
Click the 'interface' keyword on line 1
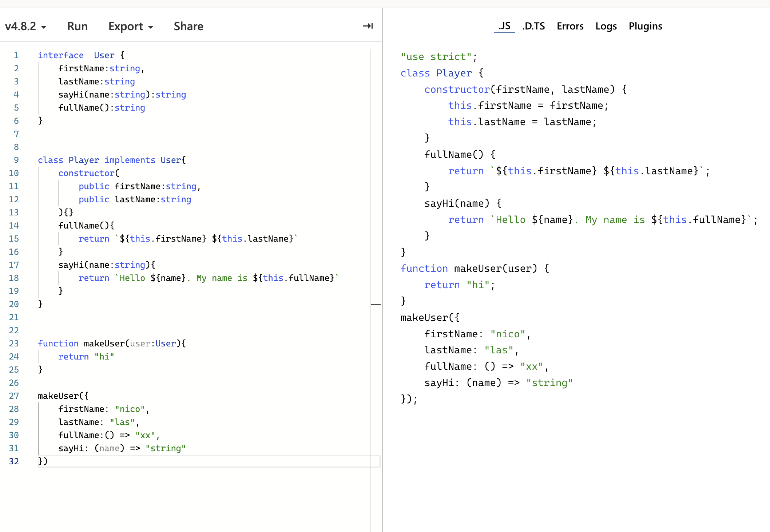tap(61, 55)
